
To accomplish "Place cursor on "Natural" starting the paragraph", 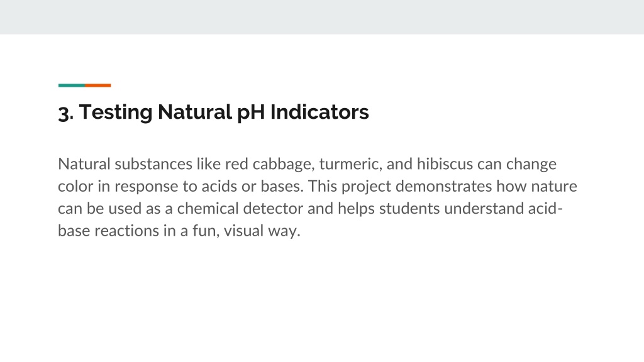I will point(84,164).
